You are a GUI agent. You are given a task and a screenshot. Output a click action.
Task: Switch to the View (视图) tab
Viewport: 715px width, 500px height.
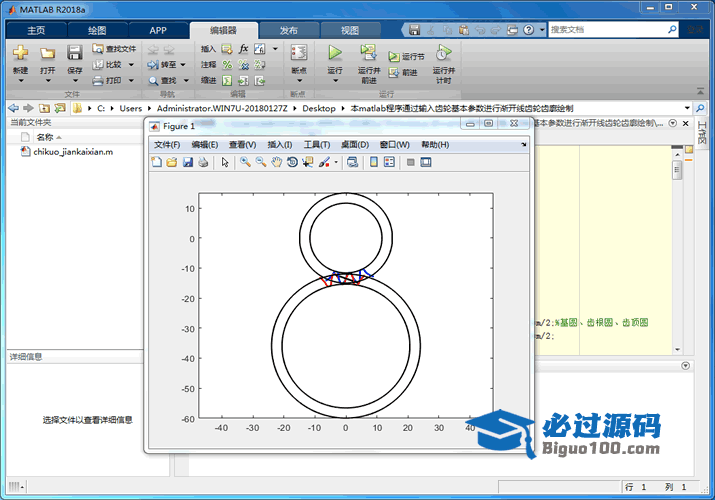(350, 31)
